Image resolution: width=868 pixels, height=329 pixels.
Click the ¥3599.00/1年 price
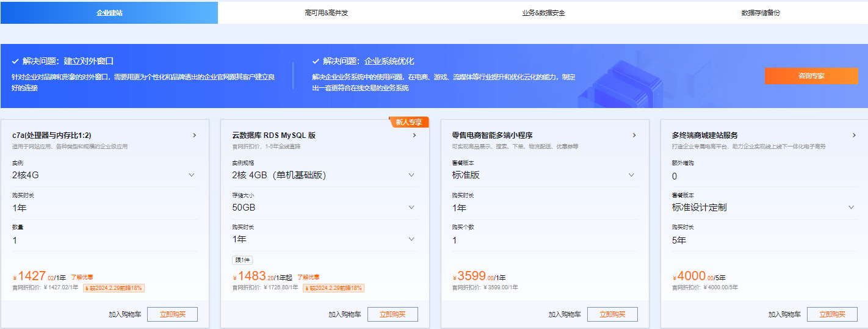(479, 277)
